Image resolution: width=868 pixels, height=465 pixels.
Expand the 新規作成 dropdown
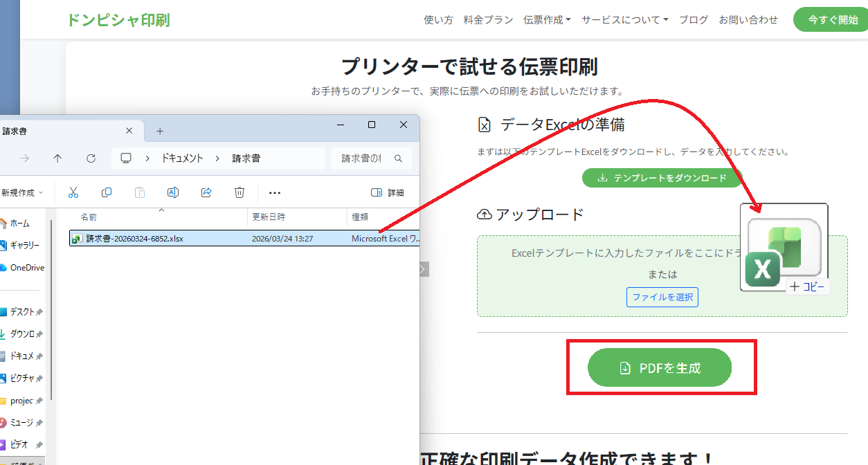click(x=22, y=192)
